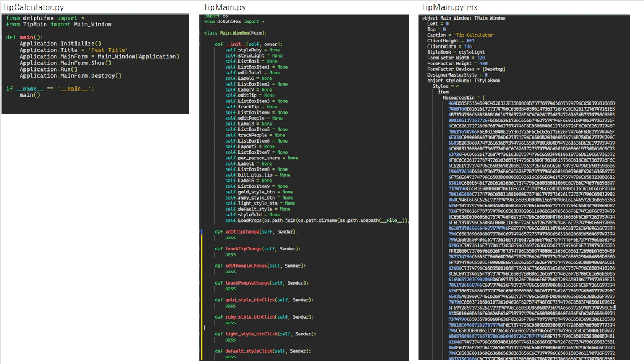Select the 'def trackPeopleChange' method line

261,283
